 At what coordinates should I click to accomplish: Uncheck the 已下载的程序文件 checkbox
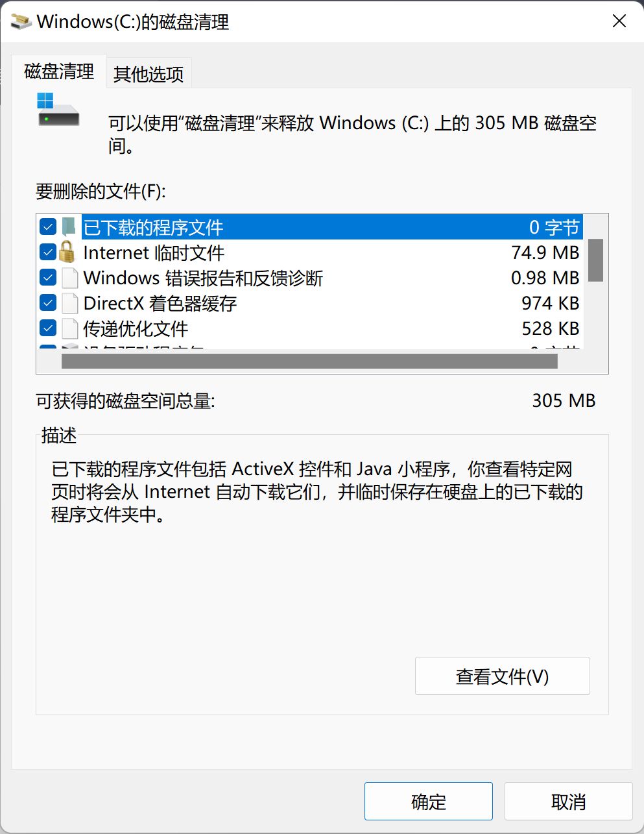click(48, 227)
